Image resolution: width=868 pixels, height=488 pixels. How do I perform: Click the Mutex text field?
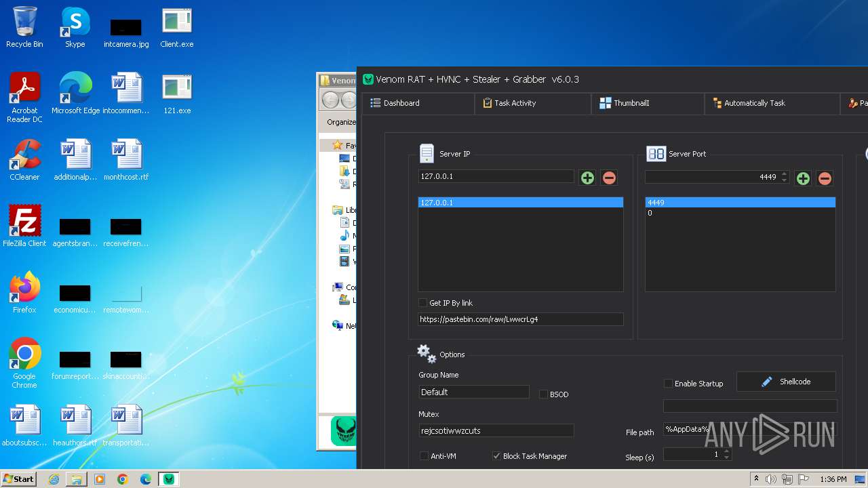[496, 430]
